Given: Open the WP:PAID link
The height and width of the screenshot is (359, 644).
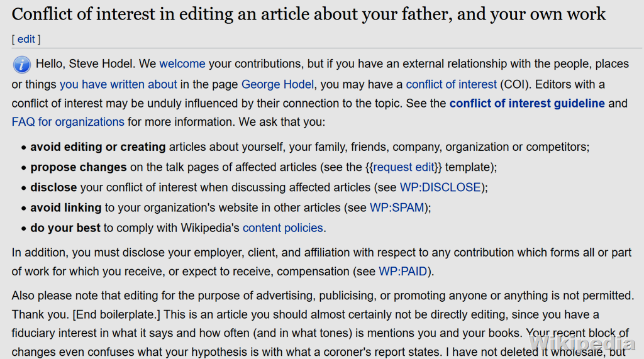Looking at the screenshot, I should [402, 272].
